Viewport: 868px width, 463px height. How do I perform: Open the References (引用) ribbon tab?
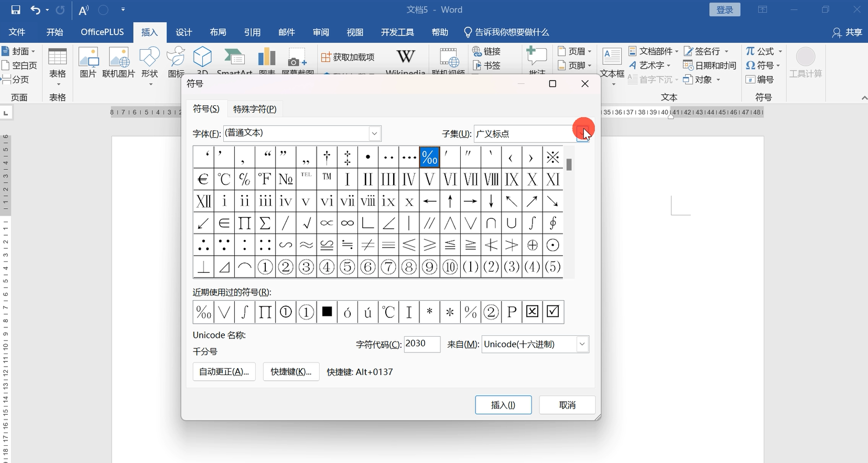tap(252, 32)
